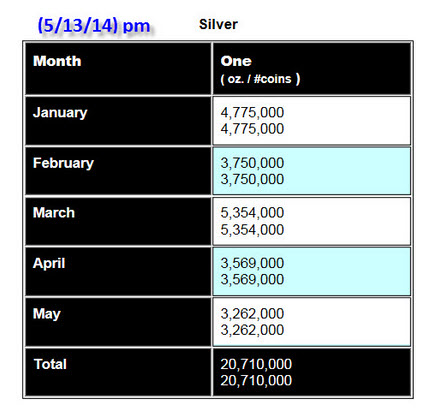
Task: Click January's top value 4,775,000
Action: click(252, 112)
